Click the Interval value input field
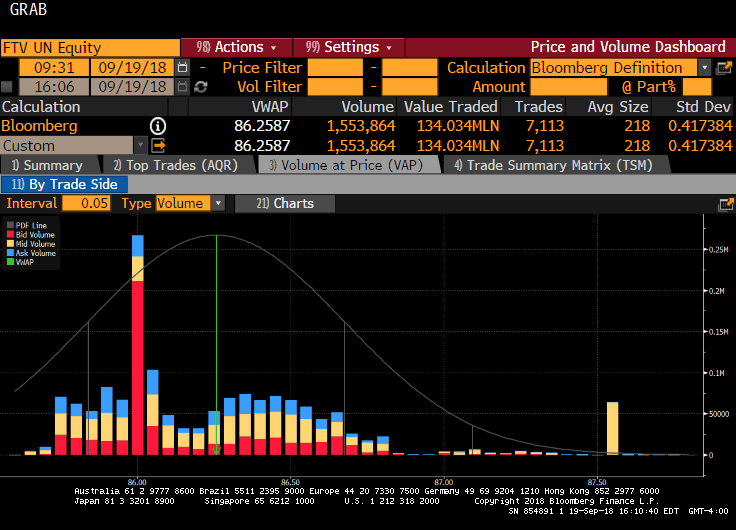Viewport: 736px width, 530px height. [86, 203]
